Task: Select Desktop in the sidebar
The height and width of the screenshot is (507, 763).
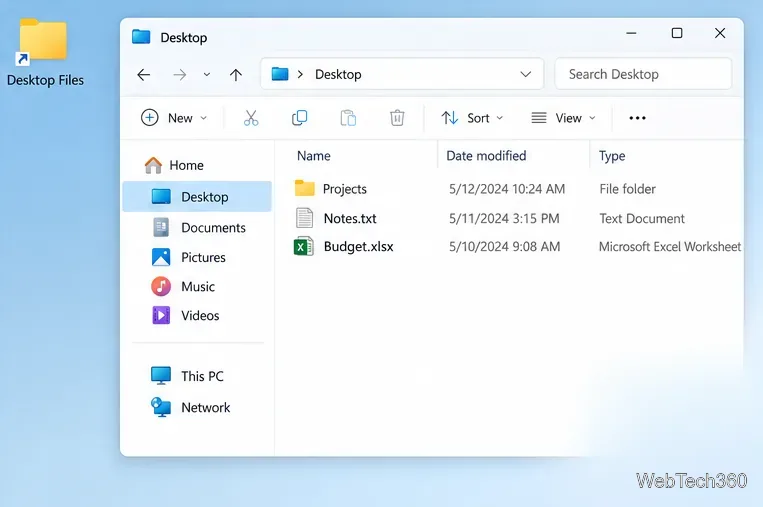Action: pyautogui.click(x=197, y=197)
